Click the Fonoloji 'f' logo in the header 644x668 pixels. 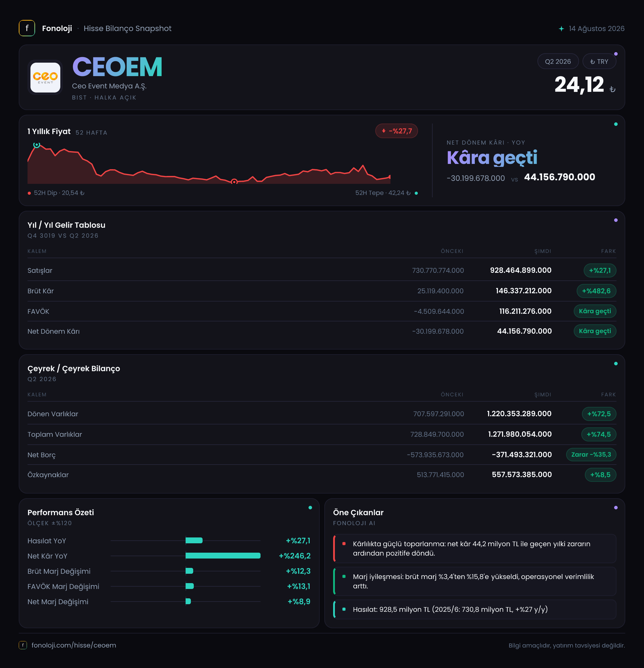(27, 28)
